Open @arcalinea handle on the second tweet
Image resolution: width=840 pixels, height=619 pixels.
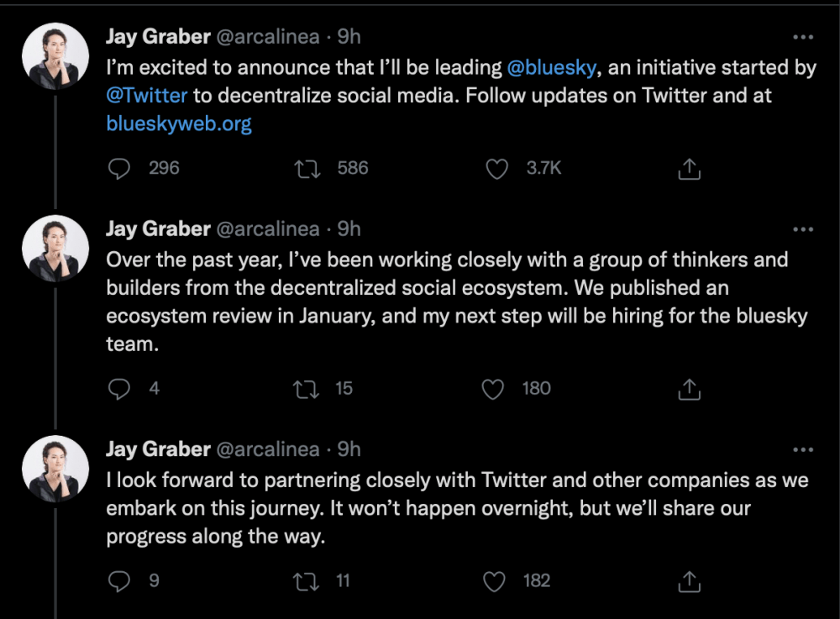pyautogui.click(x=268, y=229)
